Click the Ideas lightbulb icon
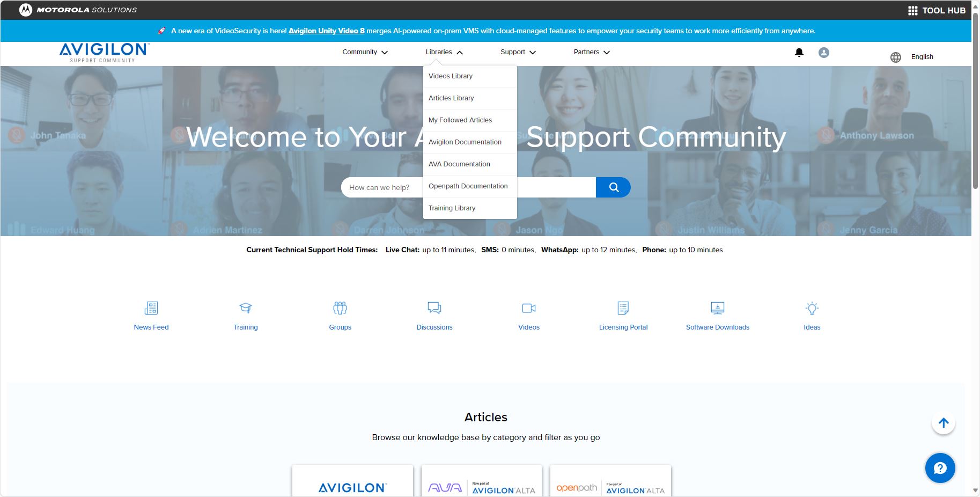 812,308
